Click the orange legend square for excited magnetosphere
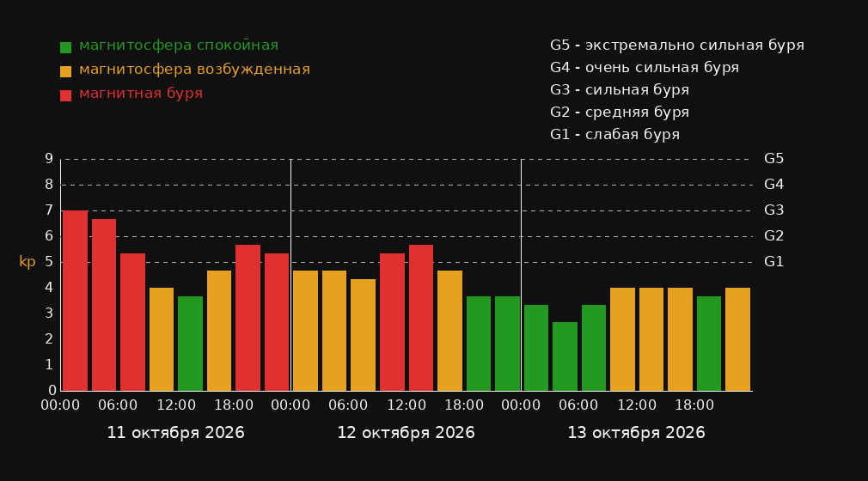The width and height of the screenshot is (868, 481). tap(65, 71)
